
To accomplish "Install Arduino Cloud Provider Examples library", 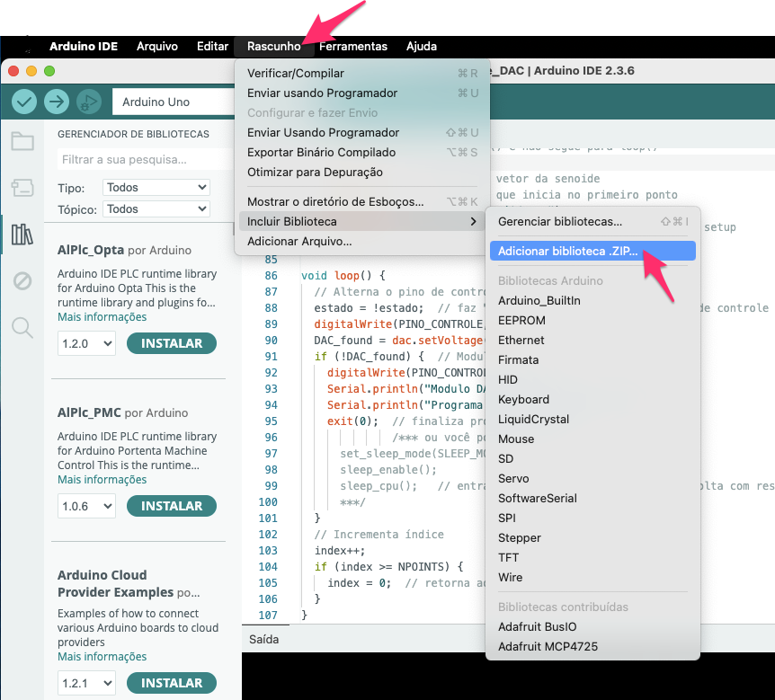I will pos(172,683).
